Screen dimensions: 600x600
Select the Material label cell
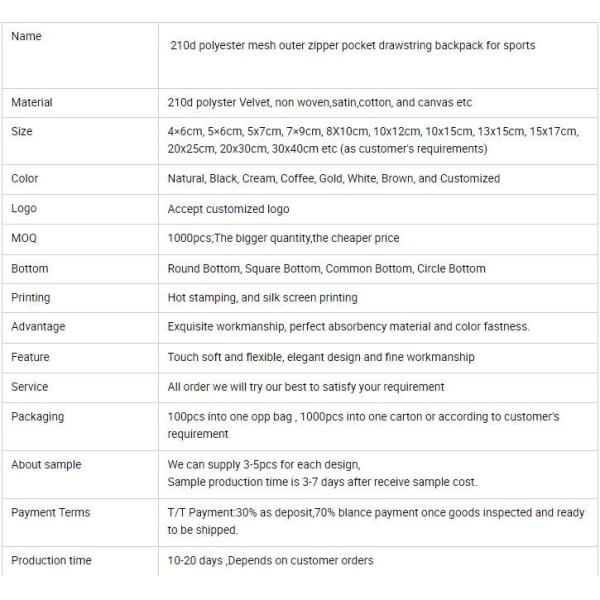32,103
